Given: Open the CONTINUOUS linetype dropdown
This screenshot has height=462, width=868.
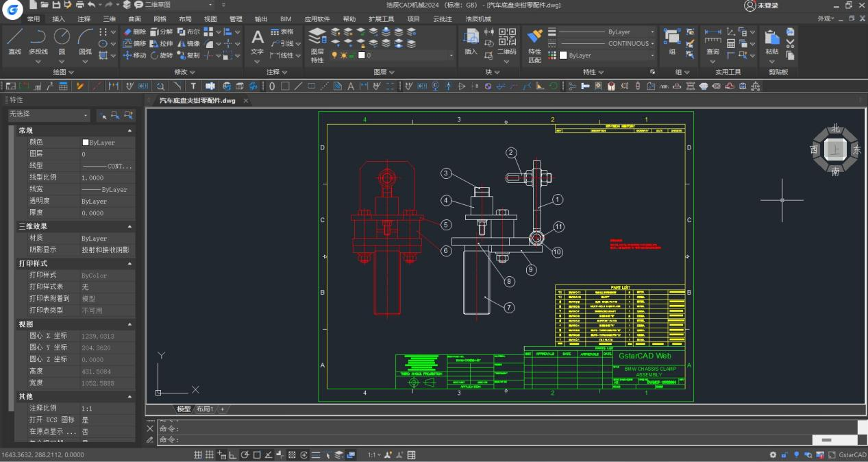Looking at the screenshot, I should click(652, 43).
